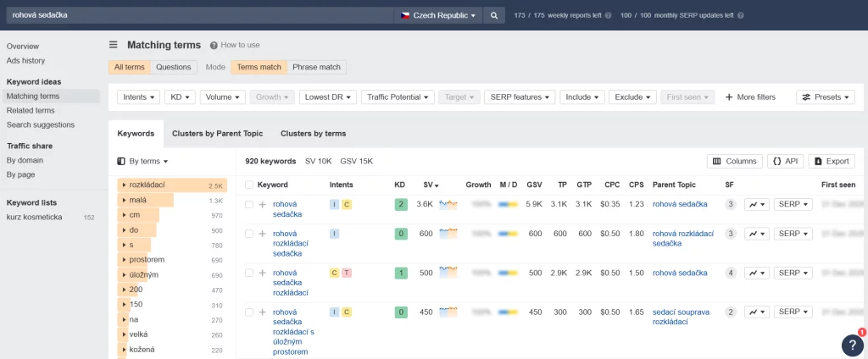Add rohová rozkládací sedačka with plus icon
The image size is (868, 359).
click(x=263, y=234)
